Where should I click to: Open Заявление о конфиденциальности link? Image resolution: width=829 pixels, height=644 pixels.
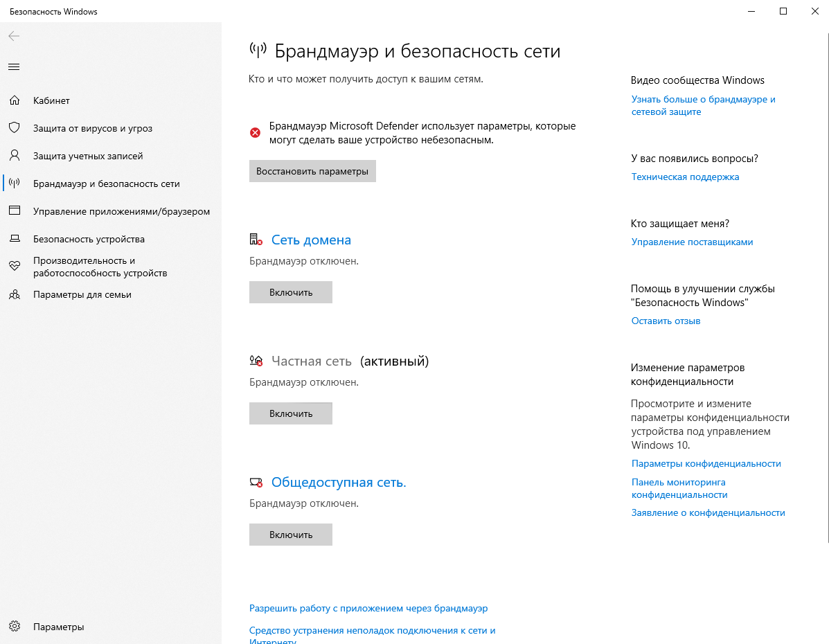click(708, 513)
